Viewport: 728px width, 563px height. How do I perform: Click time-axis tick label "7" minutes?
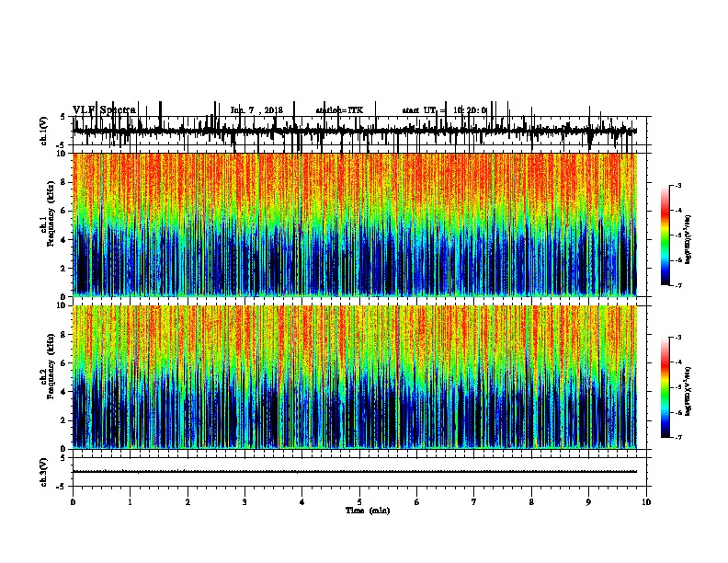[x=474, y=502]
